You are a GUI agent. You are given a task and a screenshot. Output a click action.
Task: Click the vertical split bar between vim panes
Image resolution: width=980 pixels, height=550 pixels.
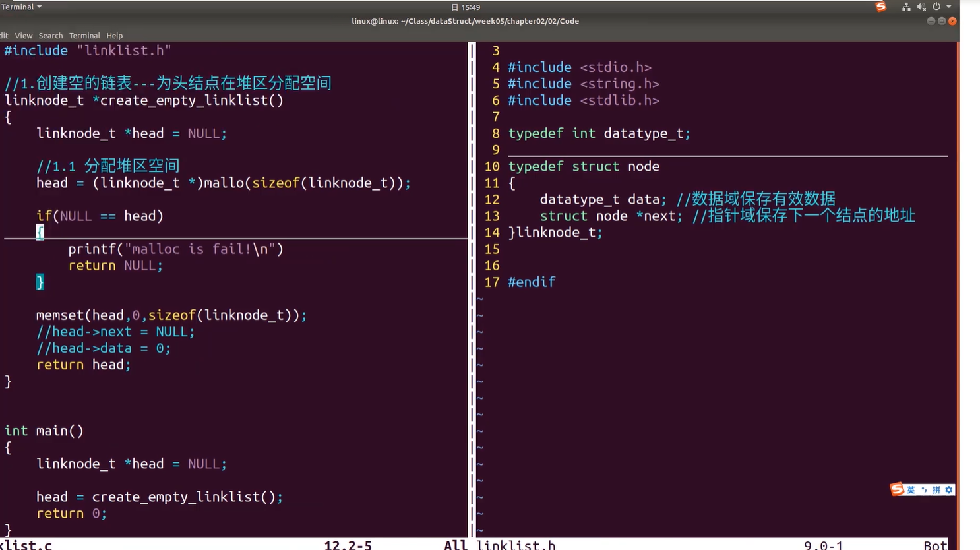point(472,290)
